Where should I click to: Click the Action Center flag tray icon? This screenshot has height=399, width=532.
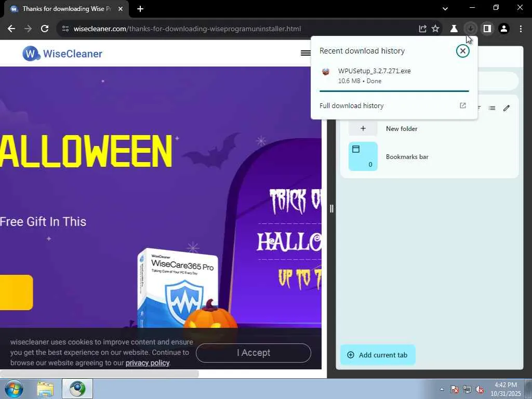pyautogui.click(x=455, y=389)
